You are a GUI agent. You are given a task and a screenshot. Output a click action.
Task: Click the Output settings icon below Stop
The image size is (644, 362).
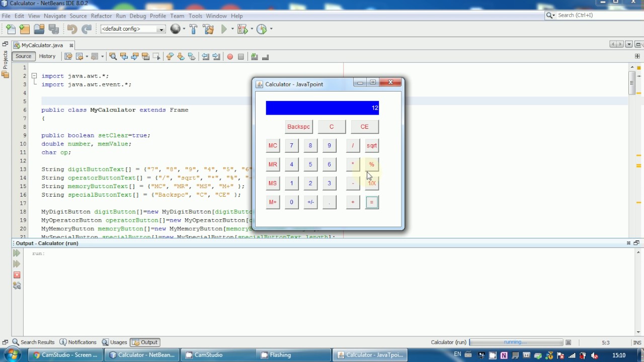pyautogui.click(x=17, y=286)
